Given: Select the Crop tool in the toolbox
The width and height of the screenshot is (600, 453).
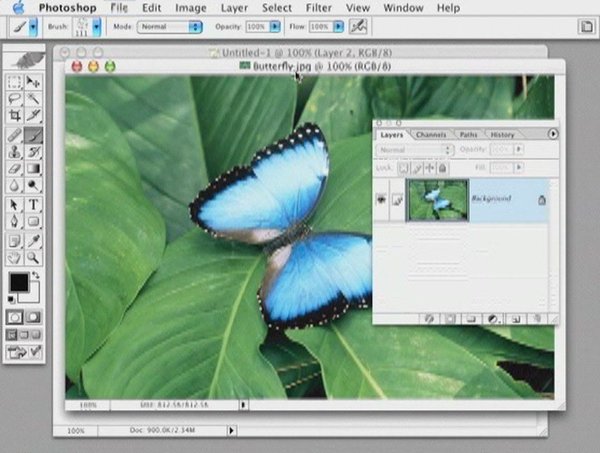Looking at the screenshot, I should pos(14,116).
